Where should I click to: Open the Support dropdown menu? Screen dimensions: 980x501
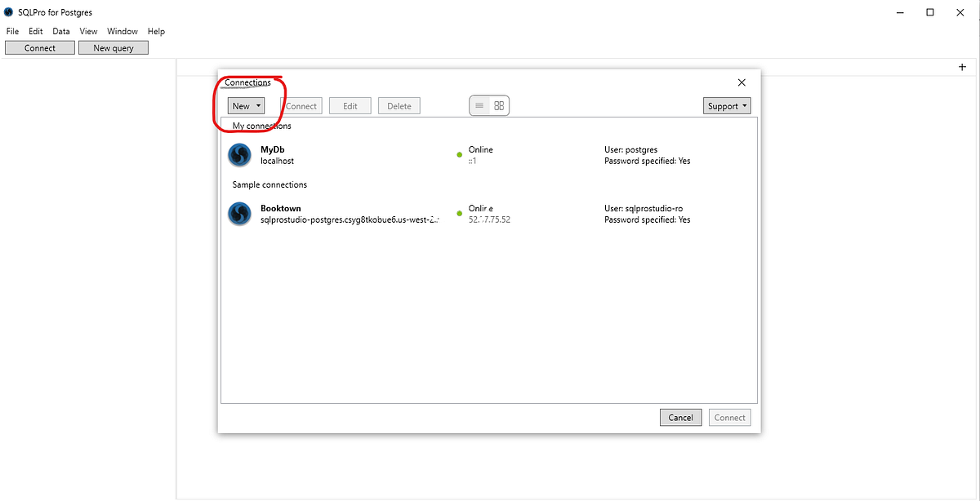pos(726,105)
